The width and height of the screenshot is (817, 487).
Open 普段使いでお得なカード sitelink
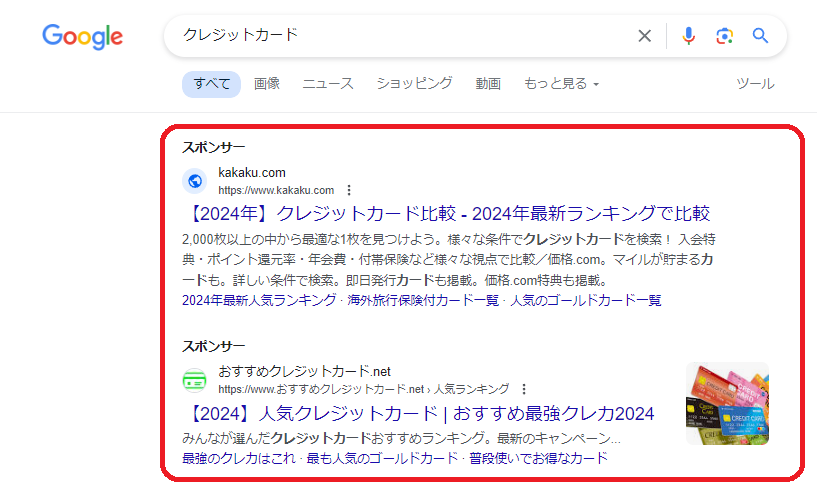point(539,458)
